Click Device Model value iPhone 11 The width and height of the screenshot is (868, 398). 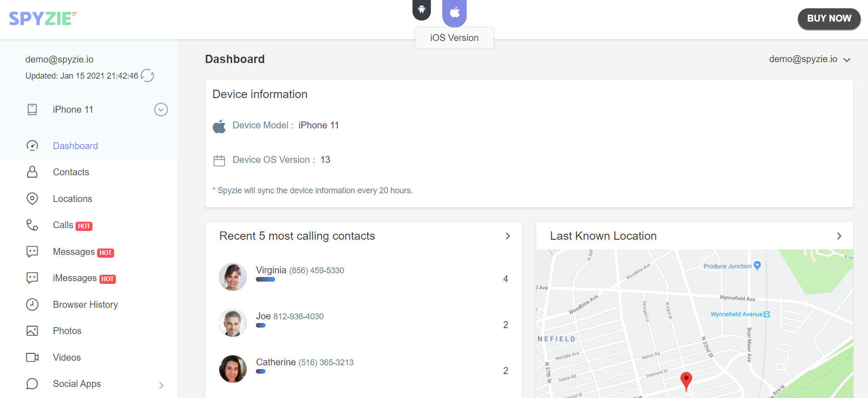tap(318, 125)
